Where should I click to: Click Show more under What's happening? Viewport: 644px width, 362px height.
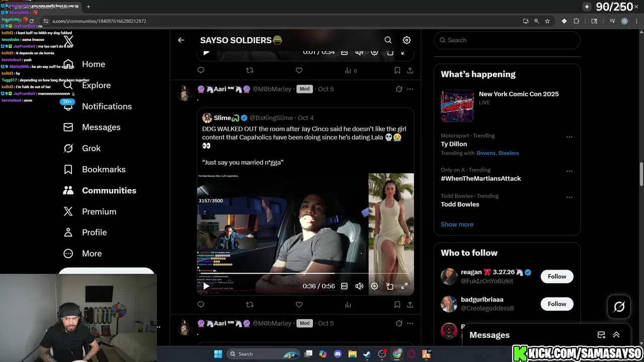tap(457, 224)
